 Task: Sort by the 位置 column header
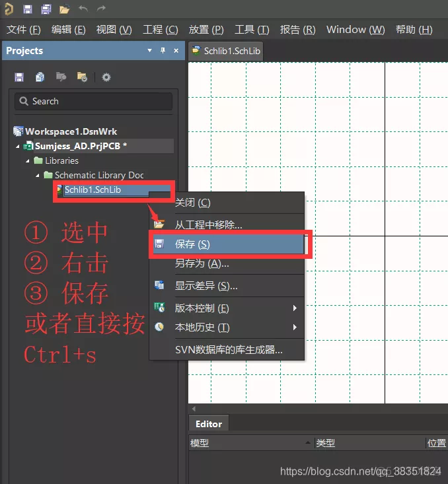[x=437, y=443]
